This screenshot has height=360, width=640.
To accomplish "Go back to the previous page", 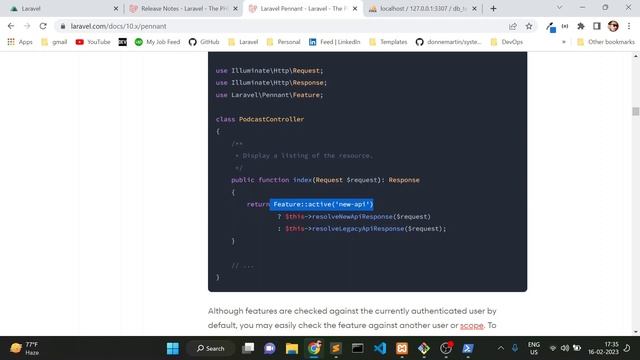I will (11, 26).
